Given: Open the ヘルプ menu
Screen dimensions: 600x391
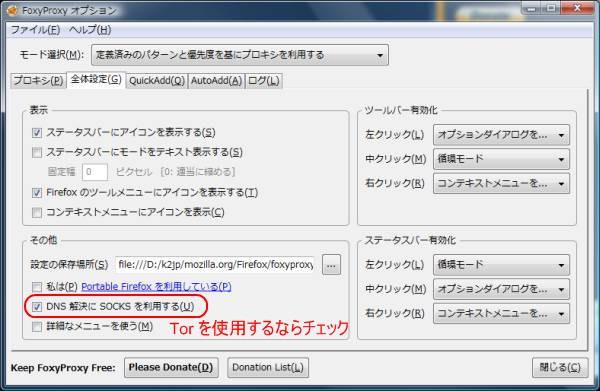Looking at the screenshot, I should pyautogui.click(x=90, y=29).
